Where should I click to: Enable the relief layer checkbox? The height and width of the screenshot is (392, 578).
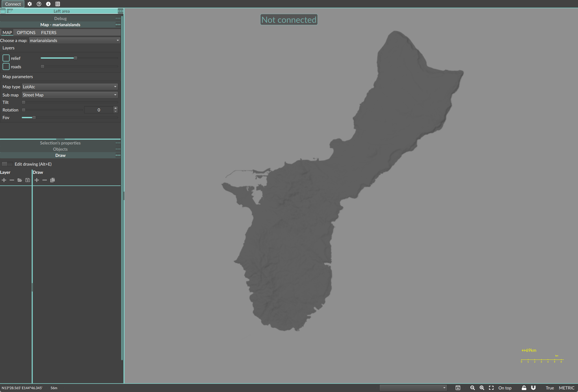pyautogui.click(x=6, y=58)
